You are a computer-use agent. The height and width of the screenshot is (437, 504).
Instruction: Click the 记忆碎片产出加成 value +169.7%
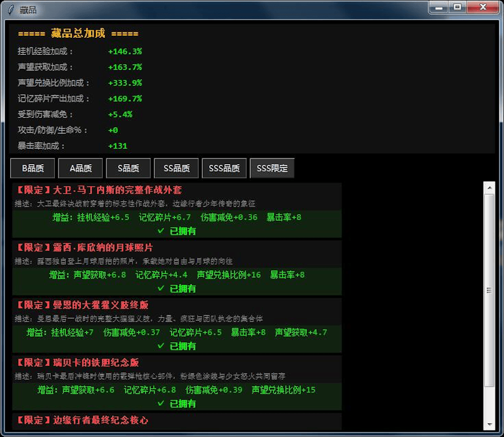125,99
